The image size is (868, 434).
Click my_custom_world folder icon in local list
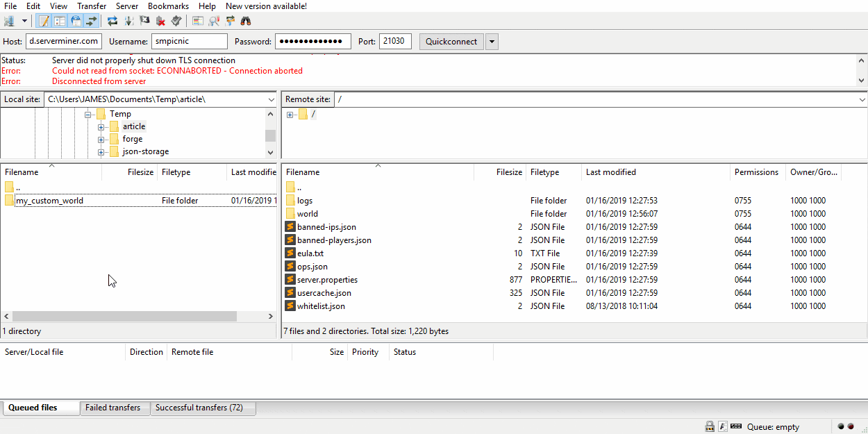pos(9,201)
